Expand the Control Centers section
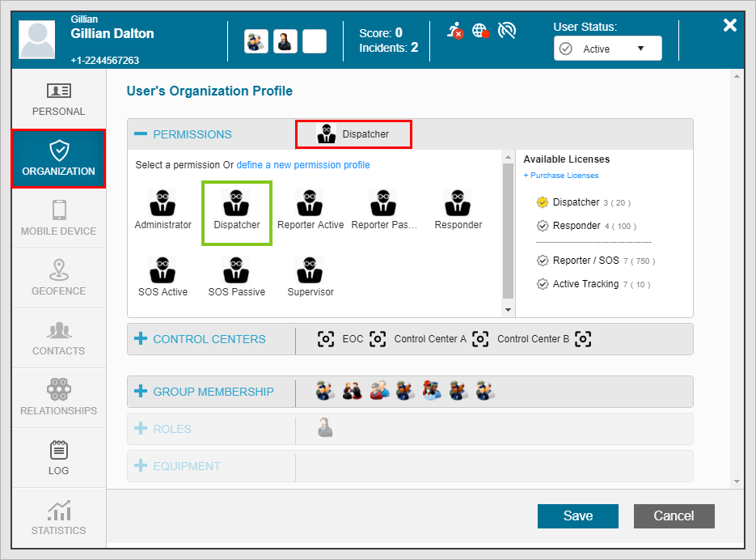 (x=141, y=339)
